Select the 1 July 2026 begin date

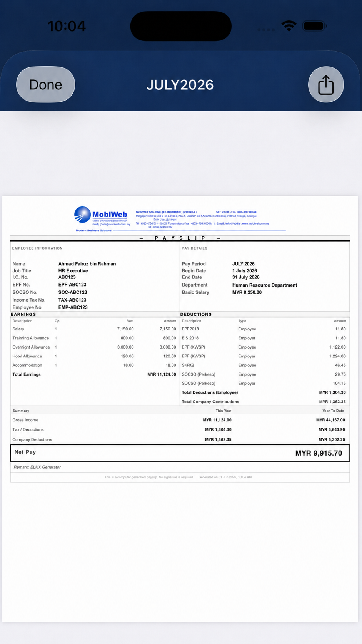tap(245, 271)
